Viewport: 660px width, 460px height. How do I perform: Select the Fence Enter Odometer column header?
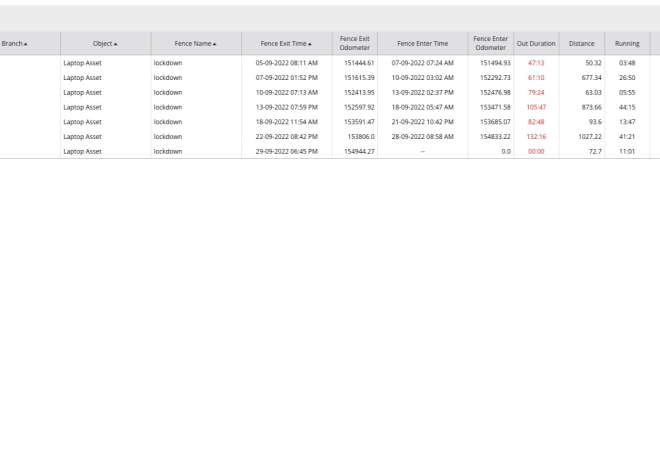coord(490,43)
